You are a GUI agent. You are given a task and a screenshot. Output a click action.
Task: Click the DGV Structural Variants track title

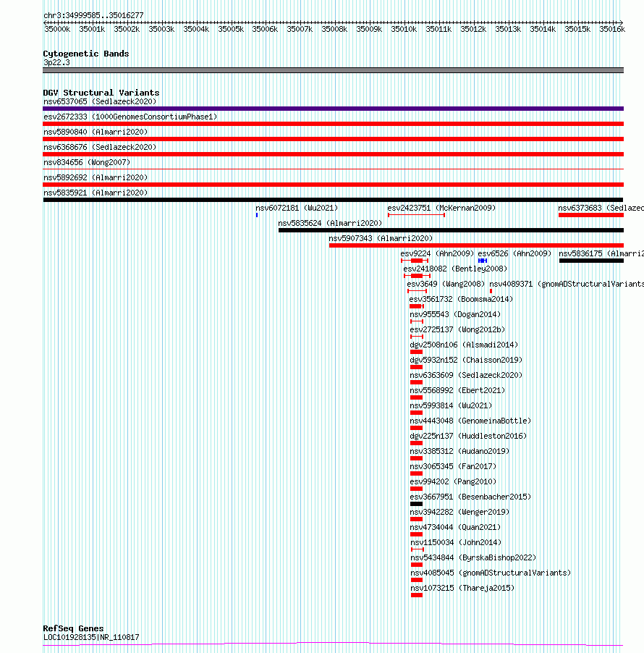[x=101, y=93]
